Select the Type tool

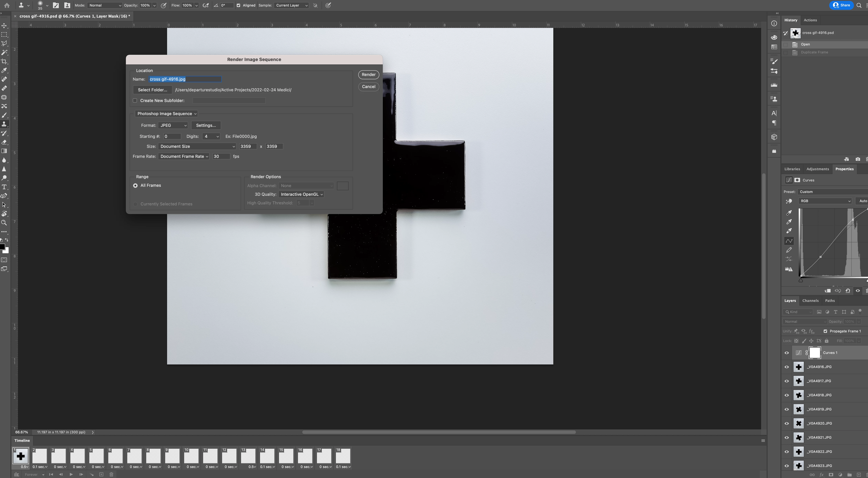coord(4,187)
